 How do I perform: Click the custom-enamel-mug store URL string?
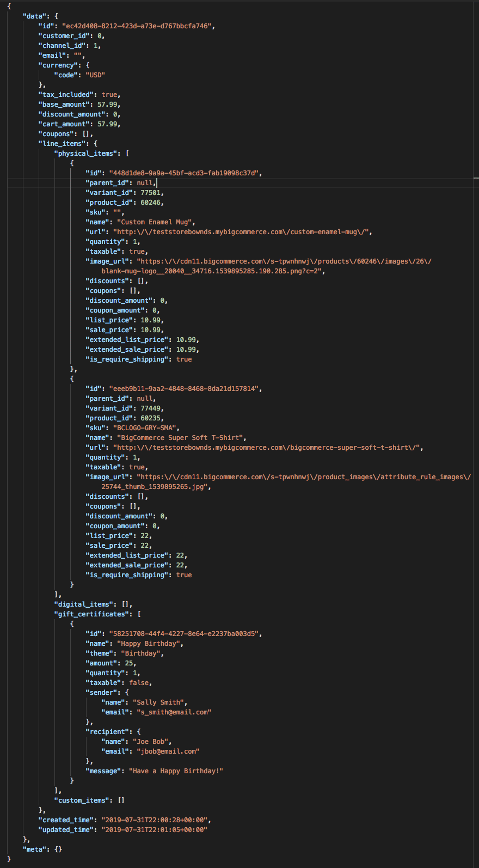click(241, 232)
